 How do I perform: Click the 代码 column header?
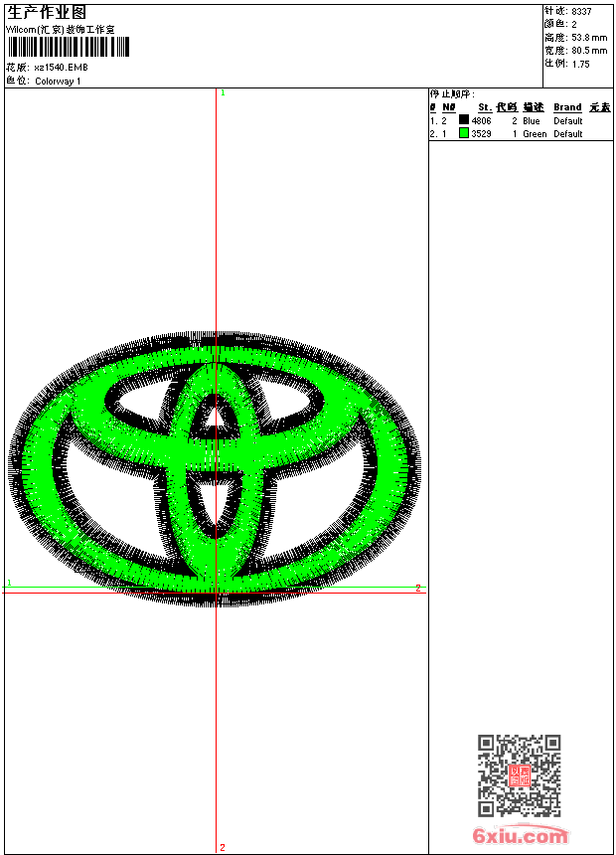pos(507,107)
